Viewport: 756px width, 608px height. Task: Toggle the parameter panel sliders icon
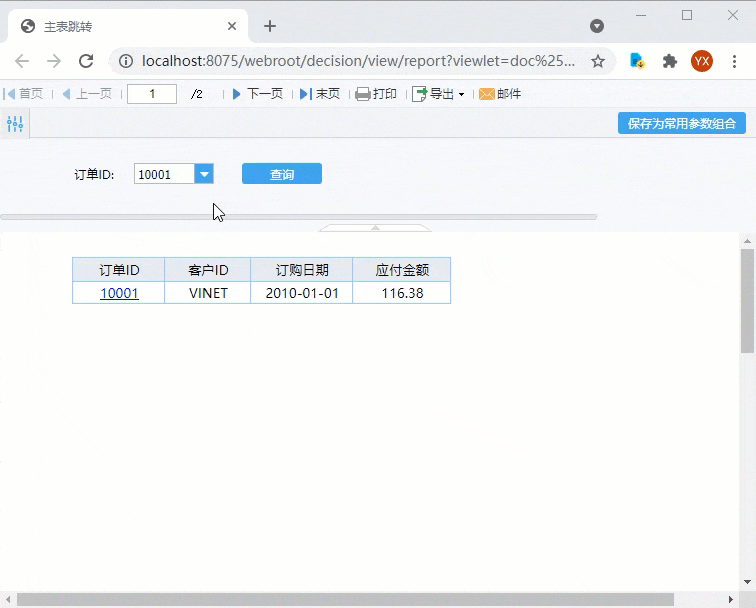coord(15,124)
